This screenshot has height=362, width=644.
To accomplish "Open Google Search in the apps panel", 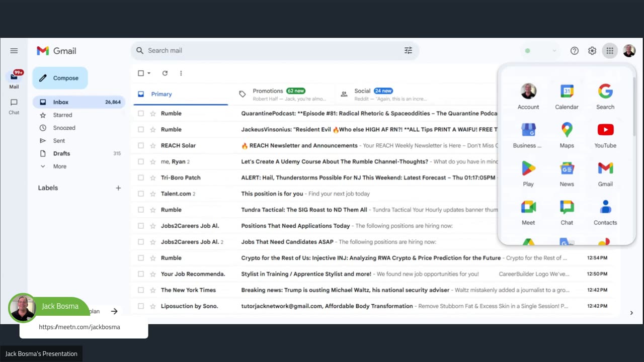I will coord(605,97).
